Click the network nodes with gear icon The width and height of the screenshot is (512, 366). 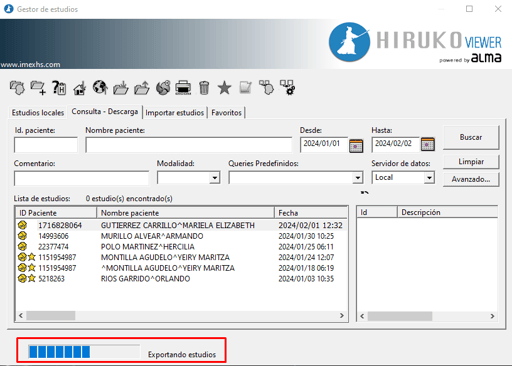coord(287,88)
